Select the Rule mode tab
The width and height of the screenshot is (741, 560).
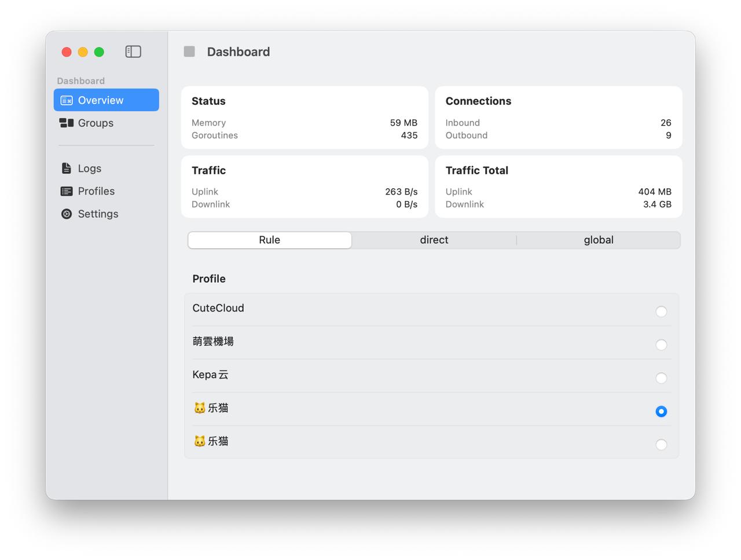click(270, 240)
